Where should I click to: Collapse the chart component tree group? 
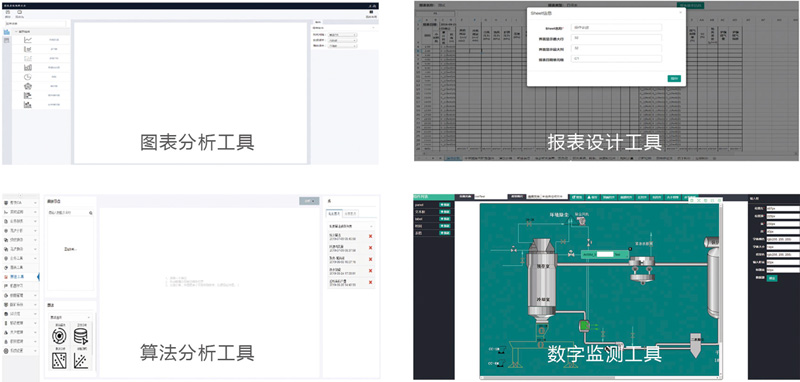pos(16,31)
